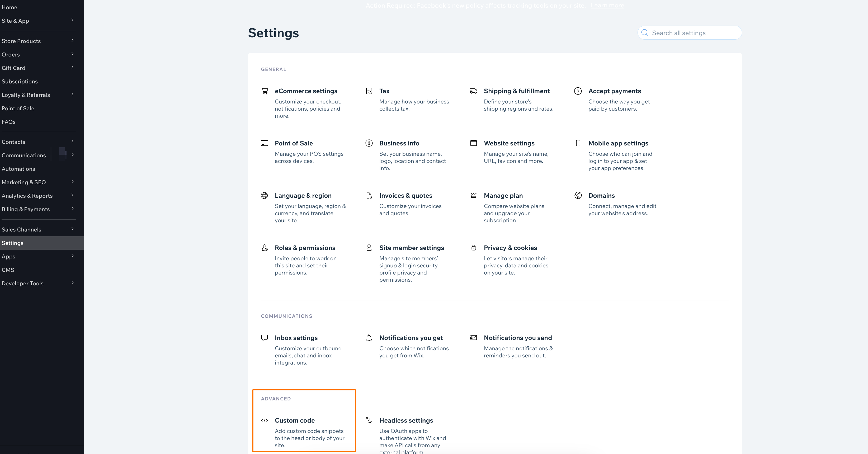The image size is (868, 454).
Task: Click the Accept payments dollar icon
Action: (578, 91)
